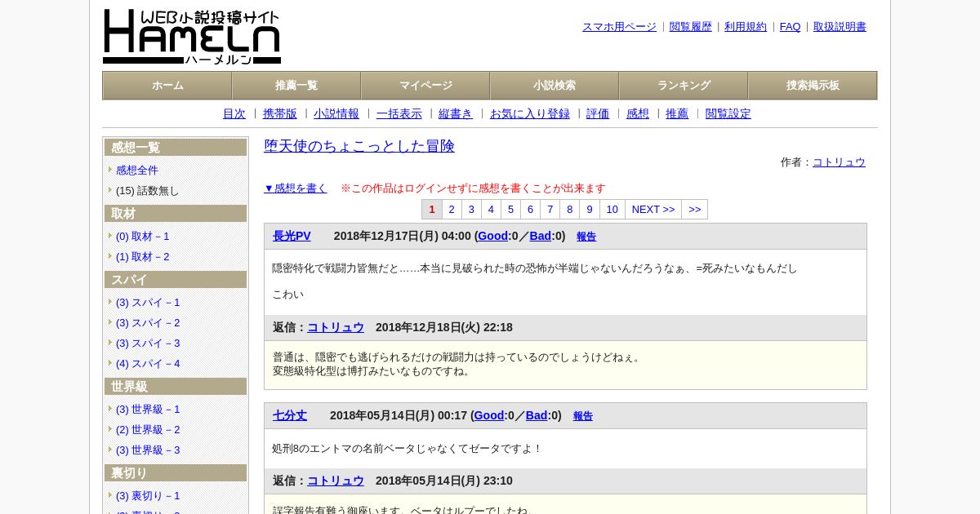The image size is (980, 514).
Task: Rate 七分丈's comment Bad
Action: [537, 415]
